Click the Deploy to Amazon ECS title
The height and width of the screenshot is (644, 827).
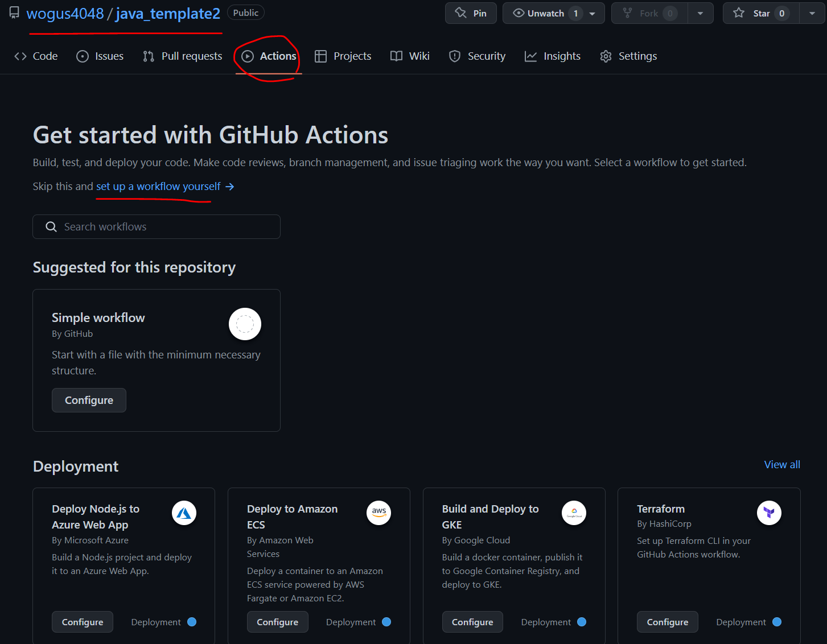293,517
